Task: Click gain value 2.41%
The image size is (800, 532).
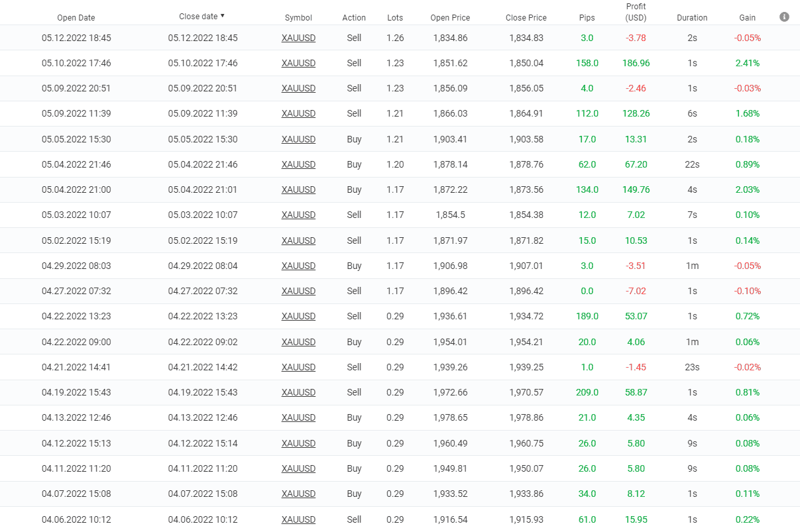Action: (x=748, y=63)
